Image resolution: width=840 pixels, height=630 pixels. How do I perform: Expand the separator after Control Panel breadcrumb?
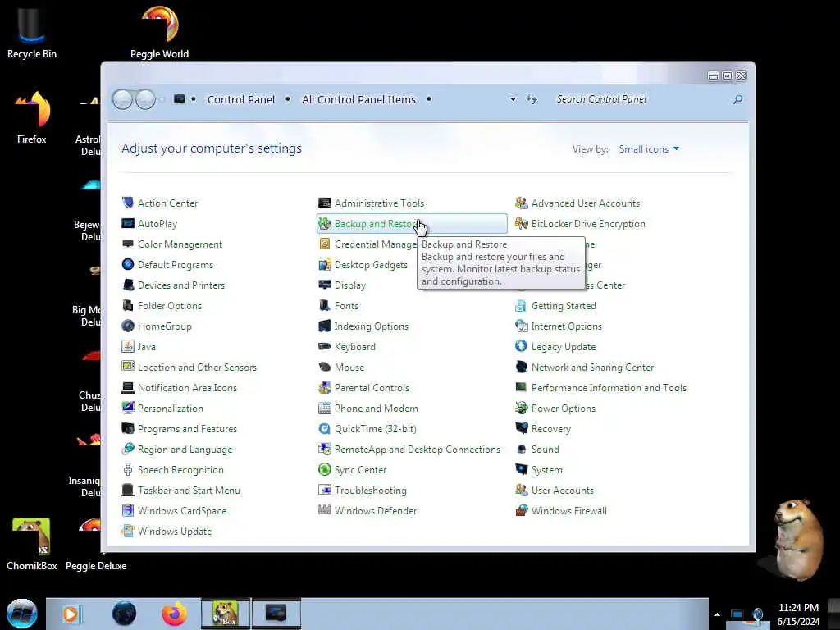click(288, 99)
